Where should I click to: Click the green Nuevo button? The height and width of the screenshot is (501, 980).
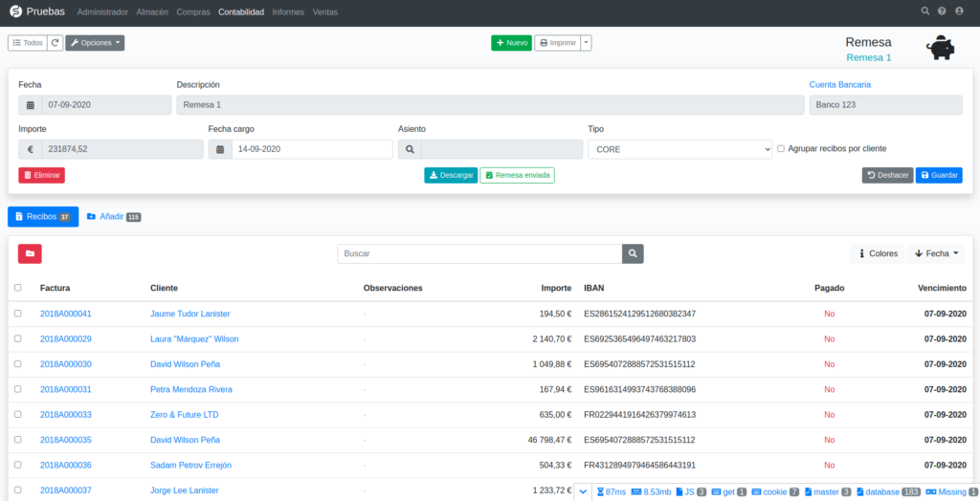pos(511,43)
